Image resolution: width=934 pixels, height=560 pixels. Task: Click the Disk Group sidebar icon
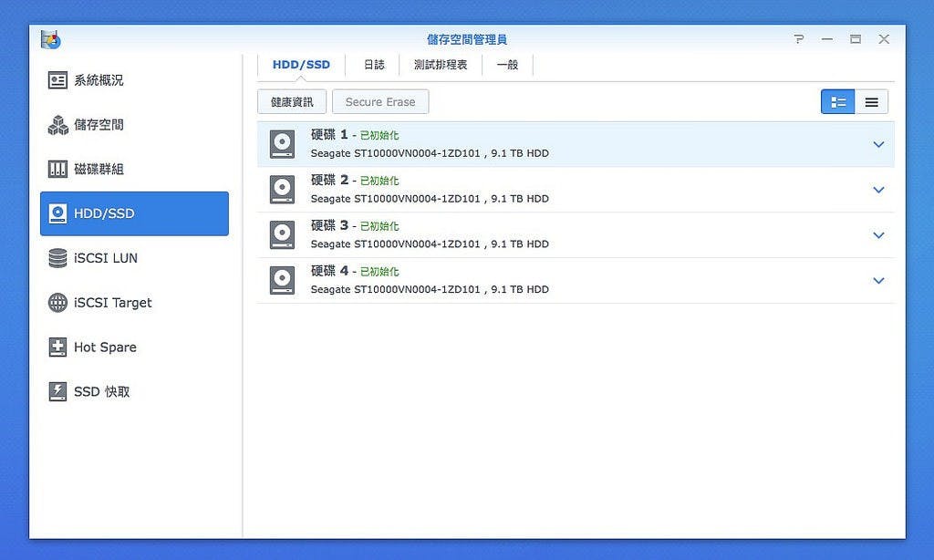click(57, 170)
